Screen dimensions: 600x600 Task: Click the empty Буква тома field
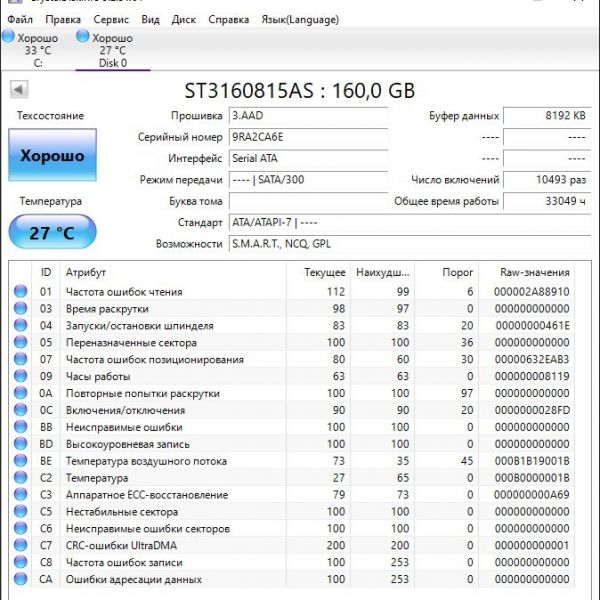pyautogui.click(x=308, y=201)
